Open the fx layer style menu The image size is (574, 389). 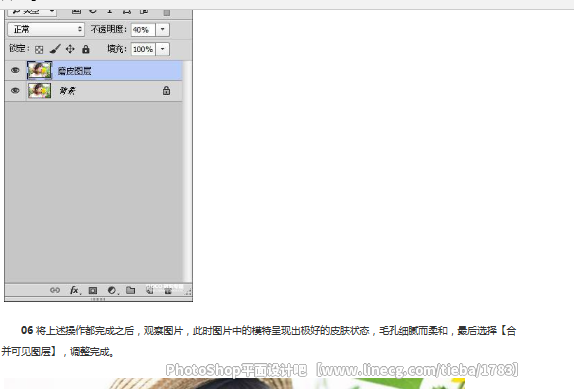point(74,290)
